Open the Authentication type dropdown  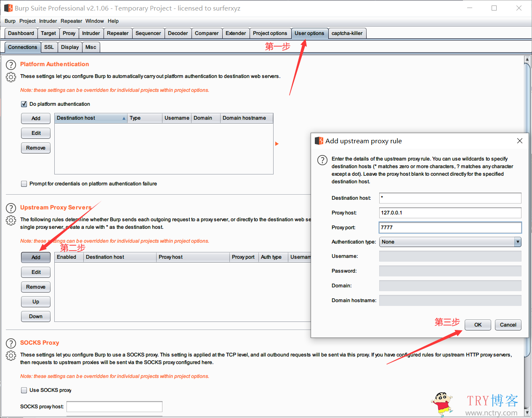click(x=450, y=242)
